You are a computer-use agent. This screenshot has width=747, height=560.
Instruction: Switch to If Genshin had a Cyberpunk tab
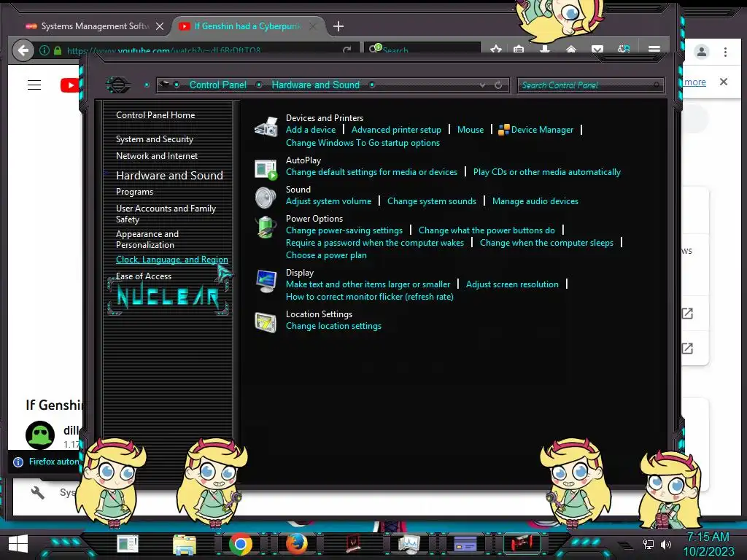[248, 26]
